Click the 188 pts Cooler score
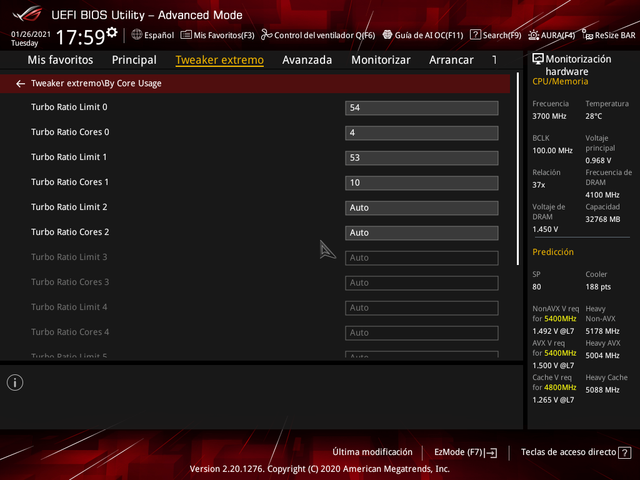 pos(598,287)
